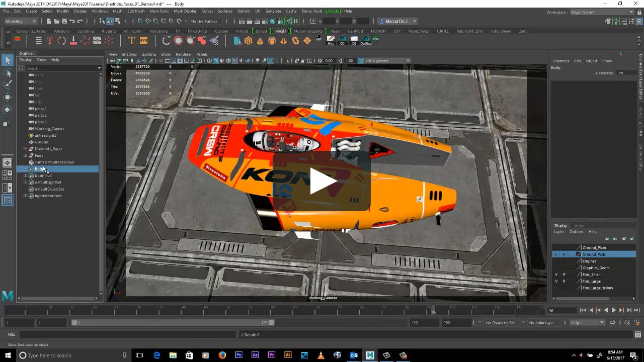The image size is (644, 362).
Task: Toggle visibility V box of Fins_Large layer
Action: (x=556, y=281)
